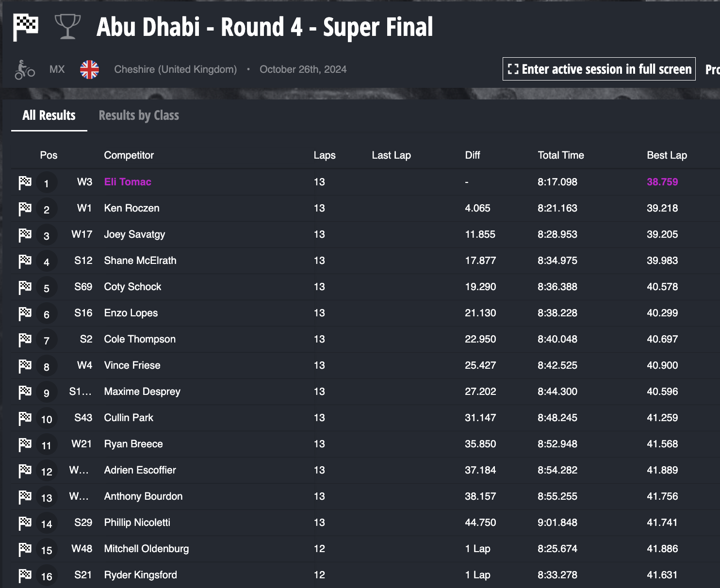Select the Joey Savatgy competitor row
Image resolution: width=720 pixels, height=588 pixels.
coord(134,234)
